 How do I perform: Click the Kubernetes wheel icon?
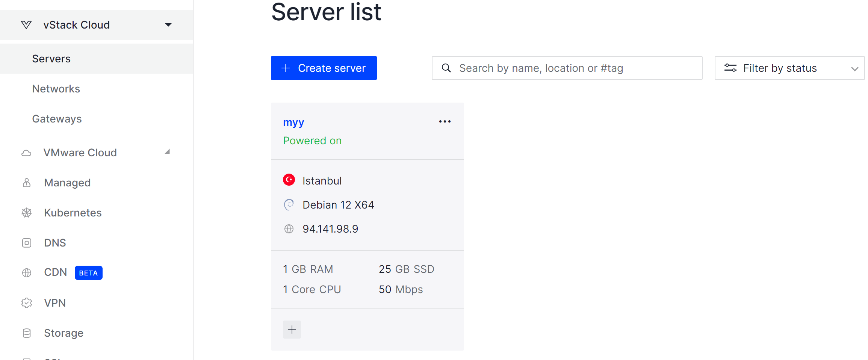(x=27, y=213)
